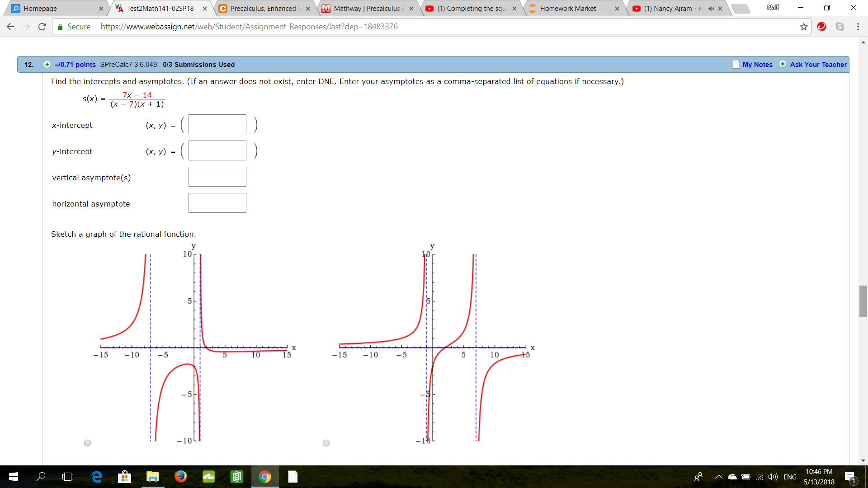Click the scrollbar down arrow
The width and height of the screenshot is (868, 488).
(x=863, y=460)
